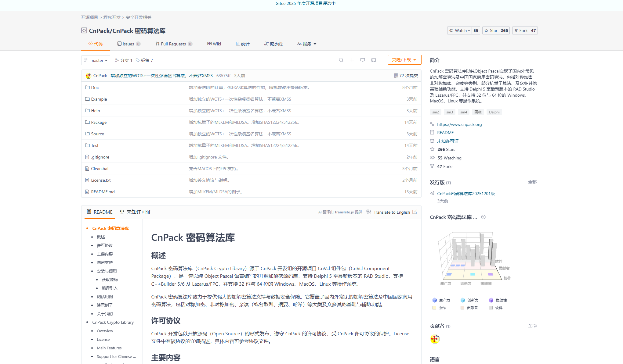
Task: Expand the master branch selector
Action: click(96, 60)
